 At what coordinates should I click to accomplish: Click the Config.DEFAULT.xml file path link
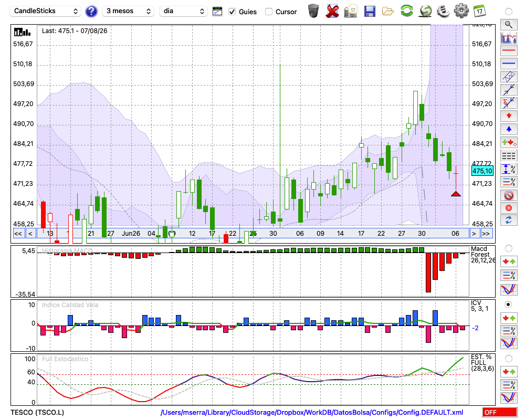(x=312, y=412)
